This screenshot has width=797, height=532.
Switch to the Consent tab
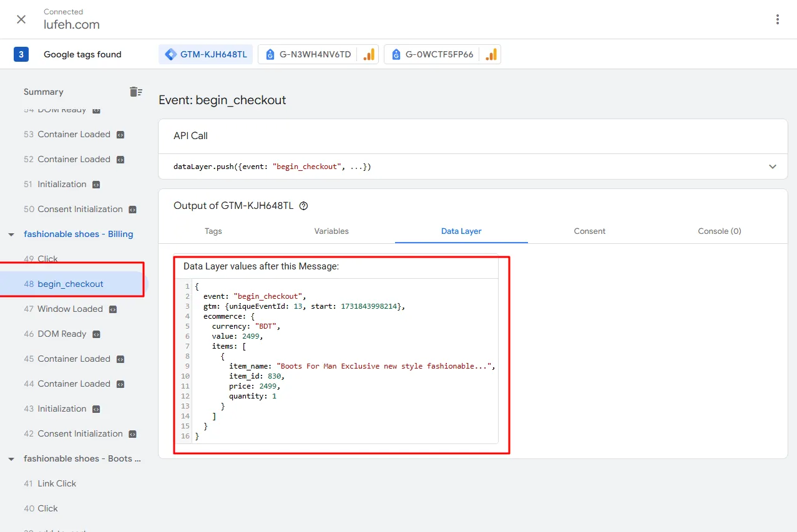[590, 231]
